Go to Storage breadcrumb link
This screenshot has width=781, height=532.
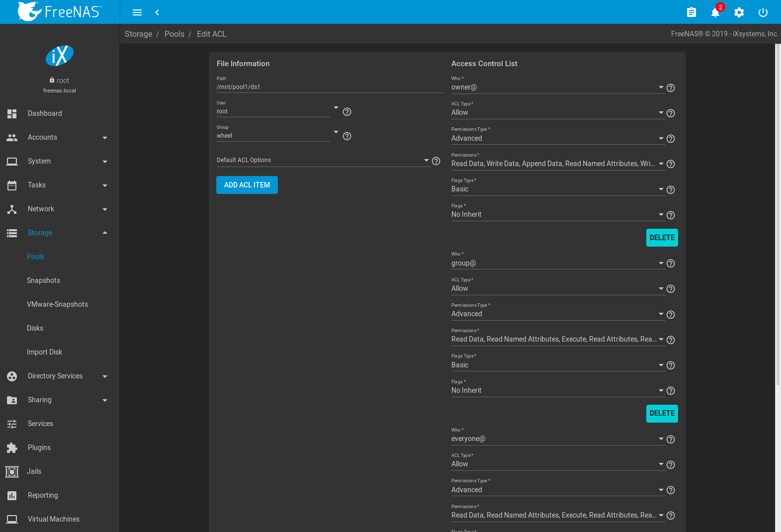pyautogui.click(x=139, y=34)
